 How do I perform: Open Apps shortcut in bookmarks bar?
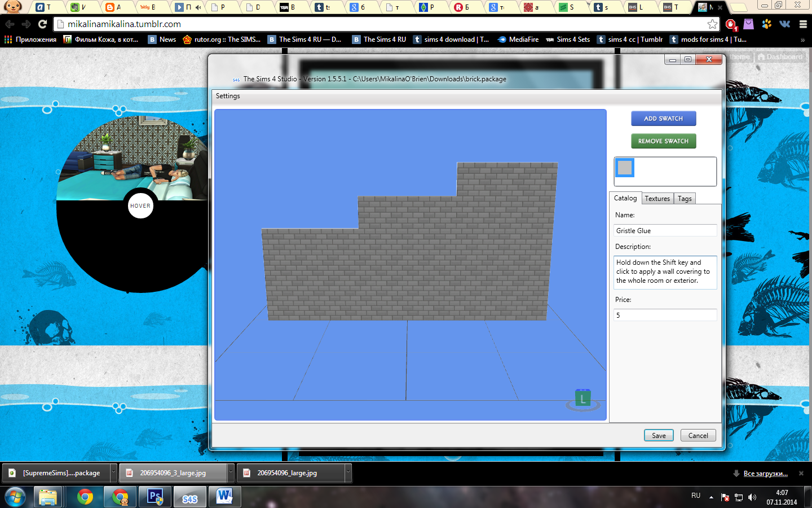click(x=30, y=40)
